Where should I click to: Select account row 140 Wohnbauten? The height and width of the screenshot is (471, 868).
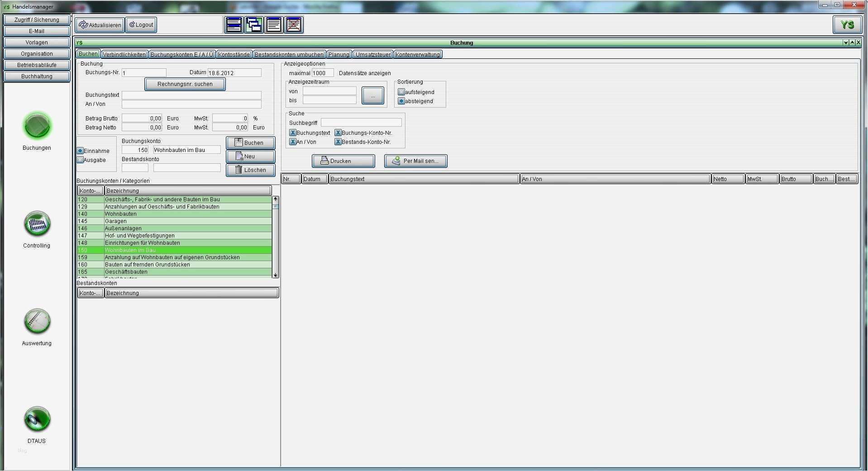[x=175, y=214]
